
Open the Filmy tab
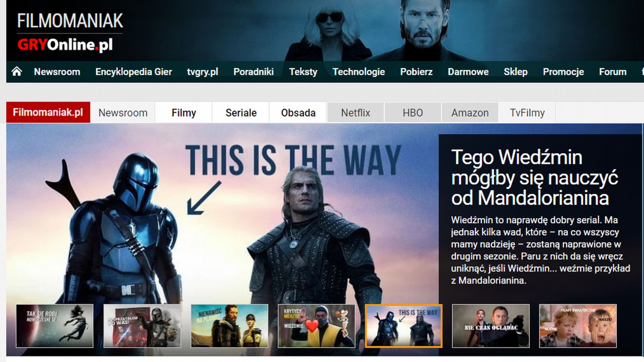pos(183,113)
